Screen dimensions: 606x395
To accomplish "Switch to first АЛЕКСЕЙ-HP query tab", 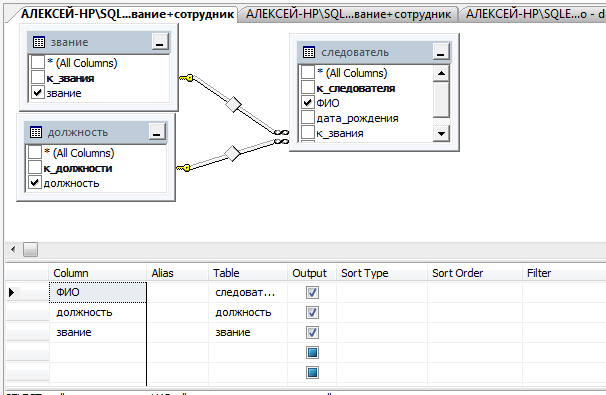I will [127, 14].
